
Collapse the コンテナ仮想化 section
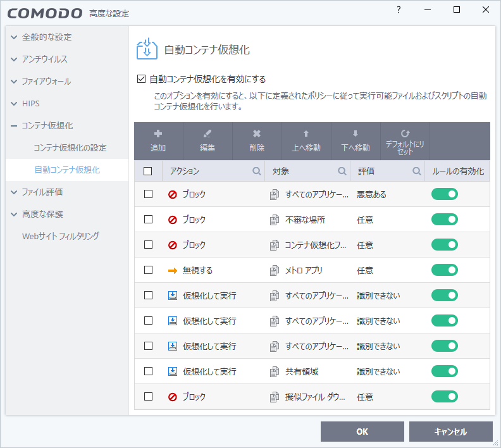pos(14,126)
